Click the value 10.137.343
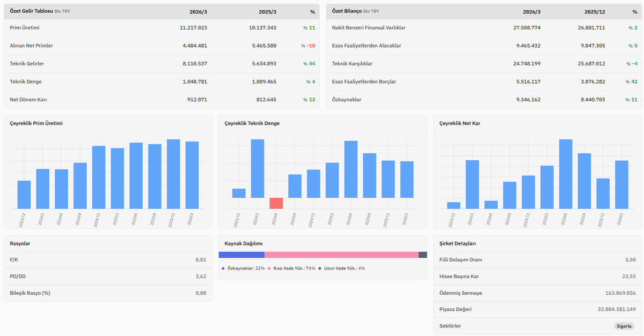Image resolution: width=644 pixels, height=336 pixels. pos(263,27)
